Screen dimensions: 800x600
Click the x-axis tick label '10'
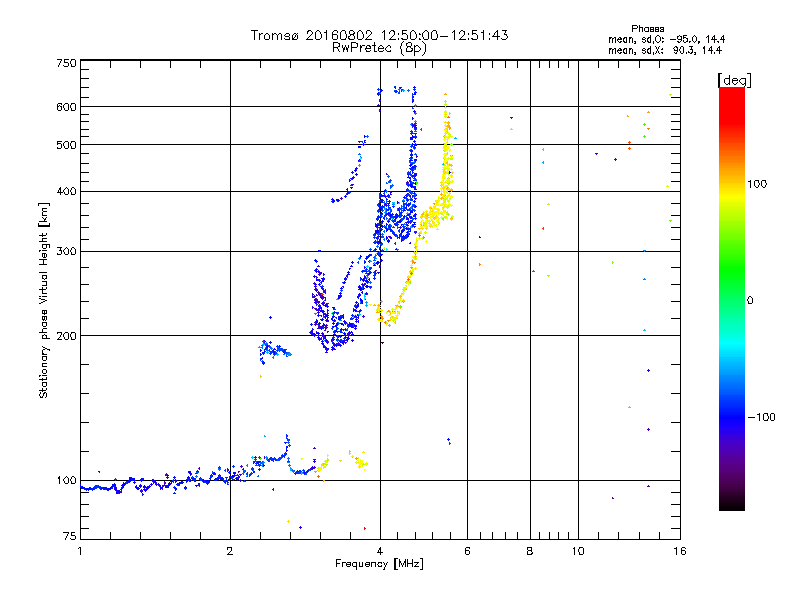coord(578,551)
